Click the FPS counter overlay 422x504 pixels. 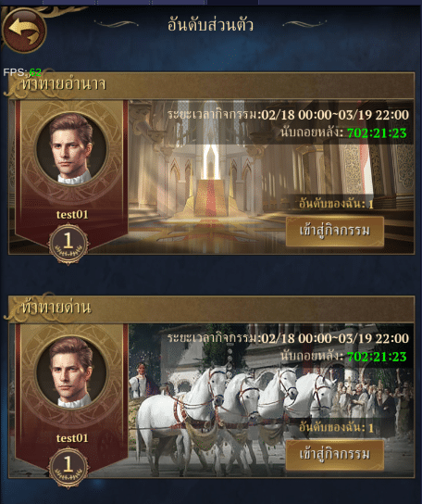click(x=22, y=72)
